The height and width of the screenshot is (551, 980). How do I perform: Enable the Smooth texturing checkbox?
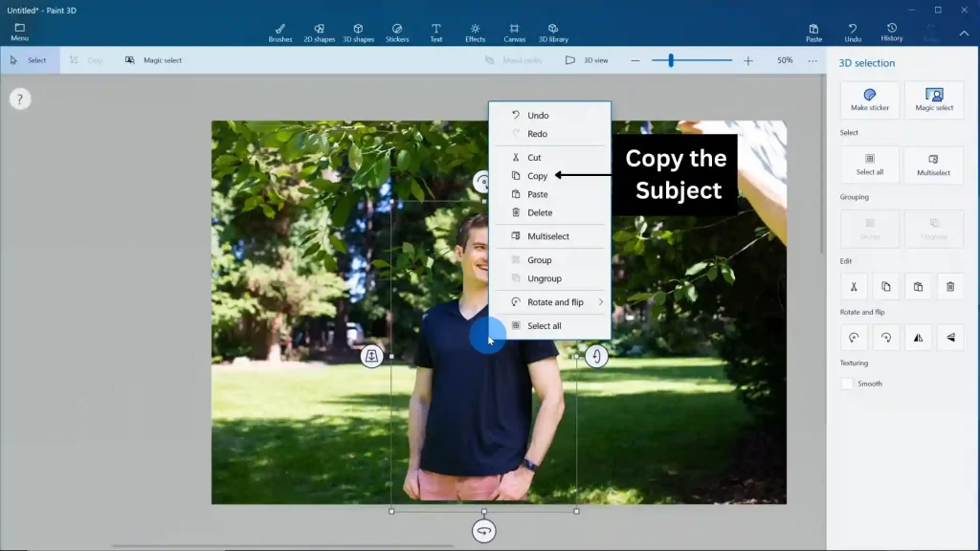[847, 383]
